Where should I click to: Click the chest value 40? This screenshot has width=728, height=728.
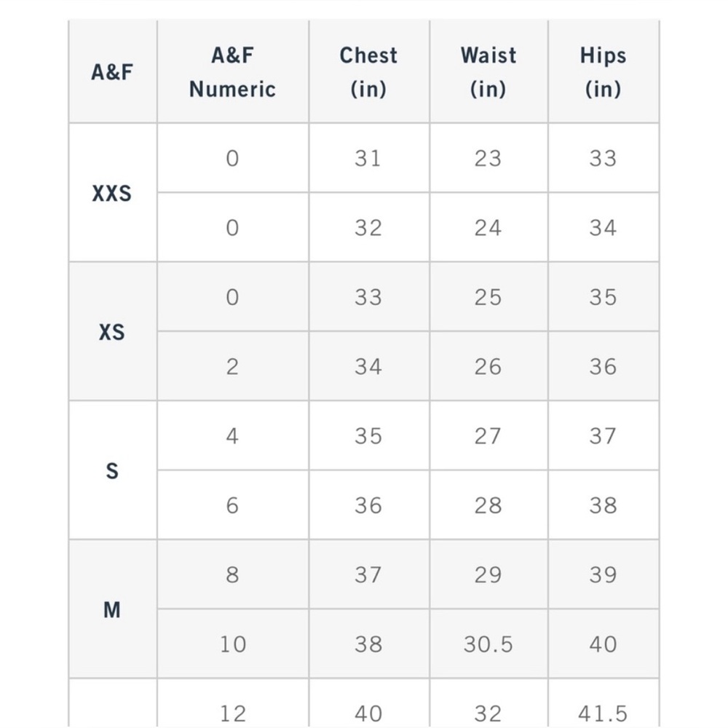click(368, 713)
